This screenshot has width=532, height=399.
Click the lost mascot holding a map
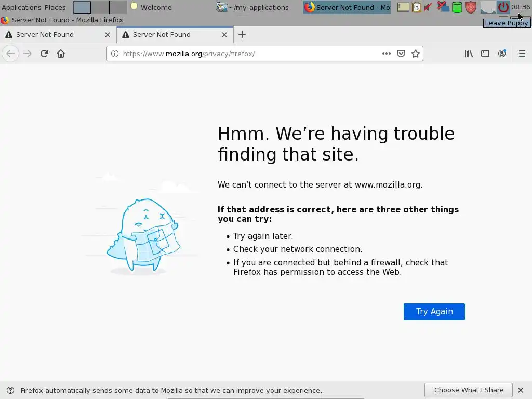click(143, 236)
